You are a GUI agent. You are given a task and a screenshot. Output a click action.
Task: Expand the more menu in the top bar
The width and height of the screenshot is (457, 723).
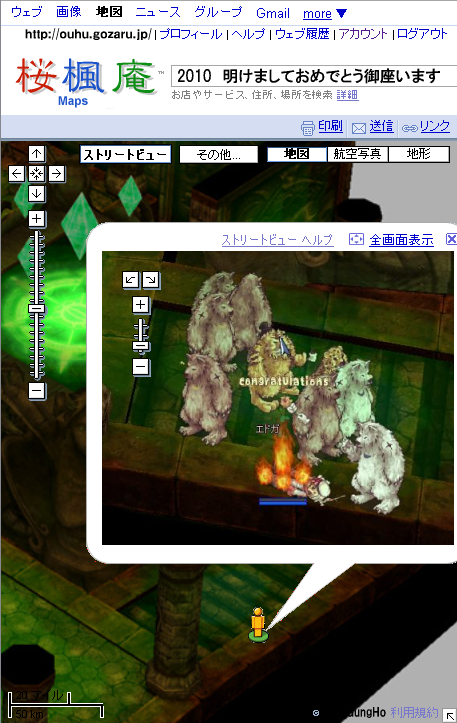tap(325, 13)
